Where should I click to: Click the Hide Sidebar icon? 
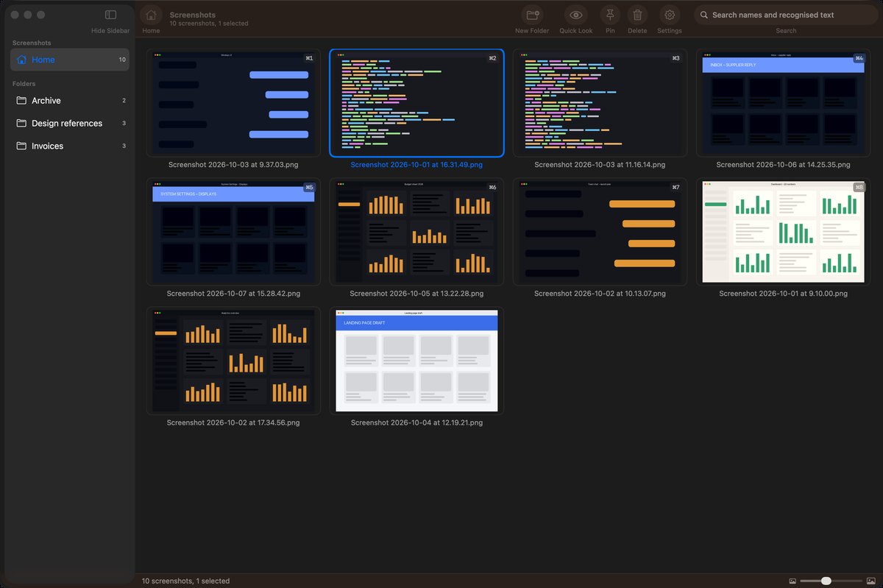click(x=110, y=15)
